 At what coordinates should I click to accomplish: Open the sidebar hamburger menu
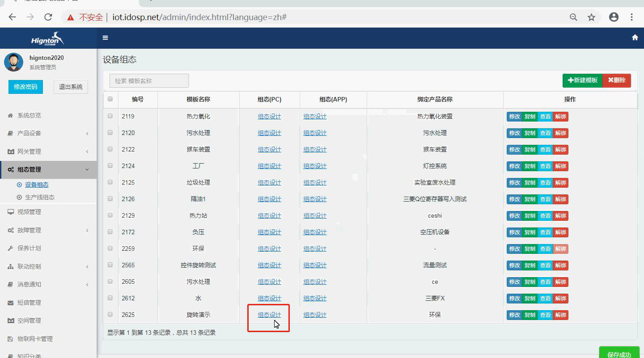pyautogui.click(x=106, y=38)
